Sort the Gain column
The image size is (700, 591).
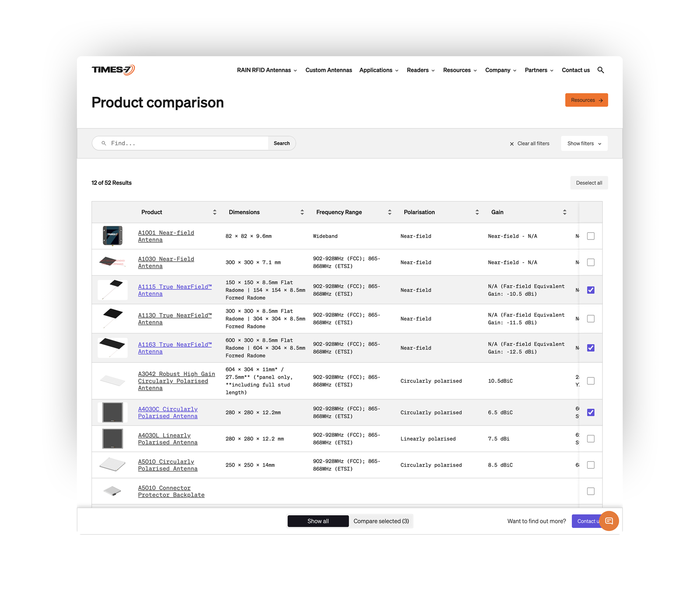(565, 212)
